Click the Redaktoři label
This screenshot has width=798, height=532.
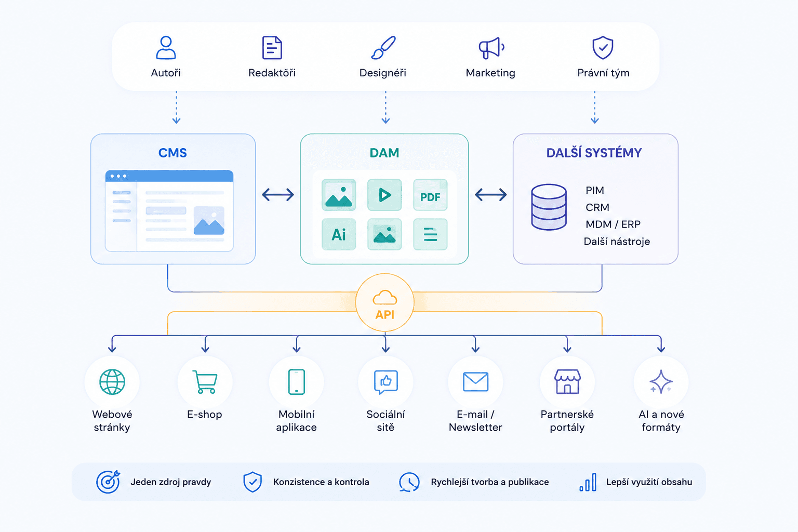coord(272,73)
